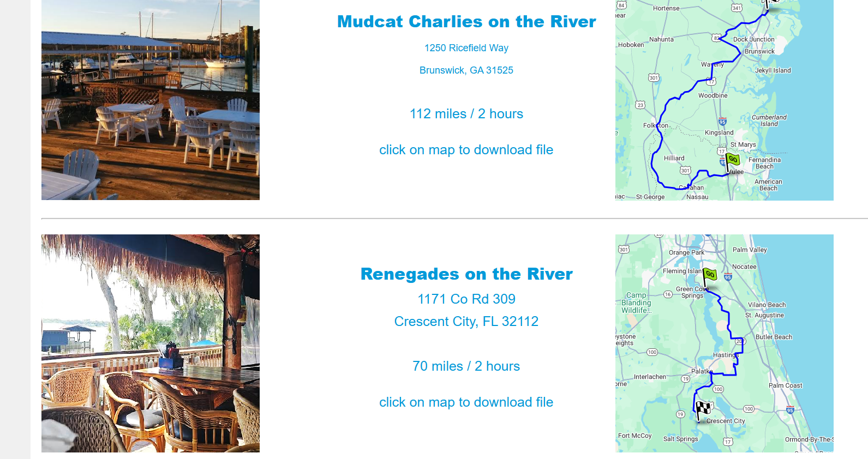Click the Route 16 shield near Green Cove Springs
Screen dimensions: 868x459
click(668, 294)
